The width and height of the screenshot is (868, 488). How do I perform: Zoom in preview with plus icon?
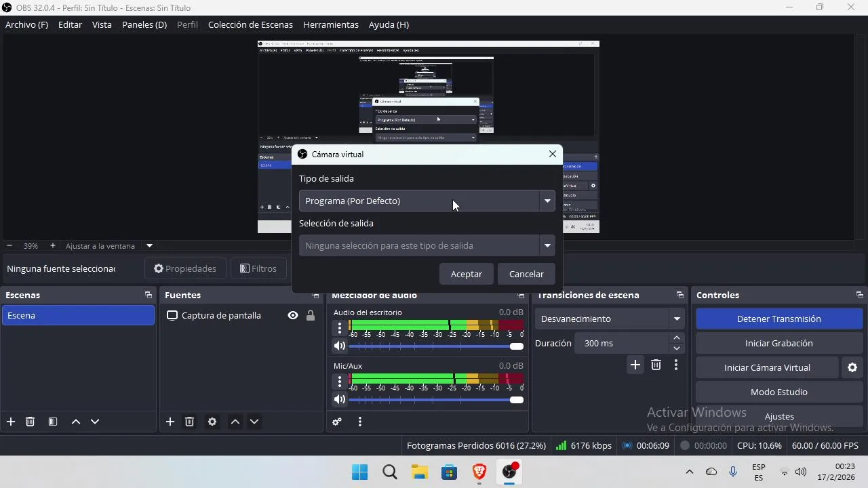[x=53, y=245]
